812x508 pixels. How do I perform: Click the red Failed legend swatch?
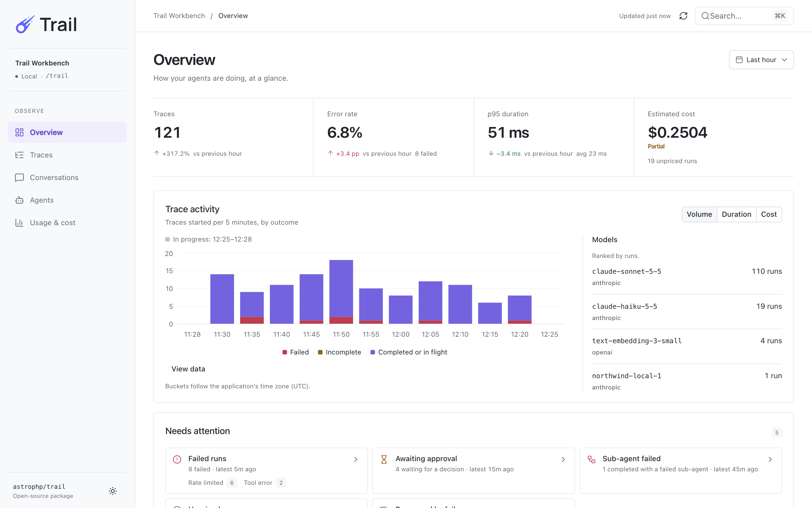pos(284,352)
